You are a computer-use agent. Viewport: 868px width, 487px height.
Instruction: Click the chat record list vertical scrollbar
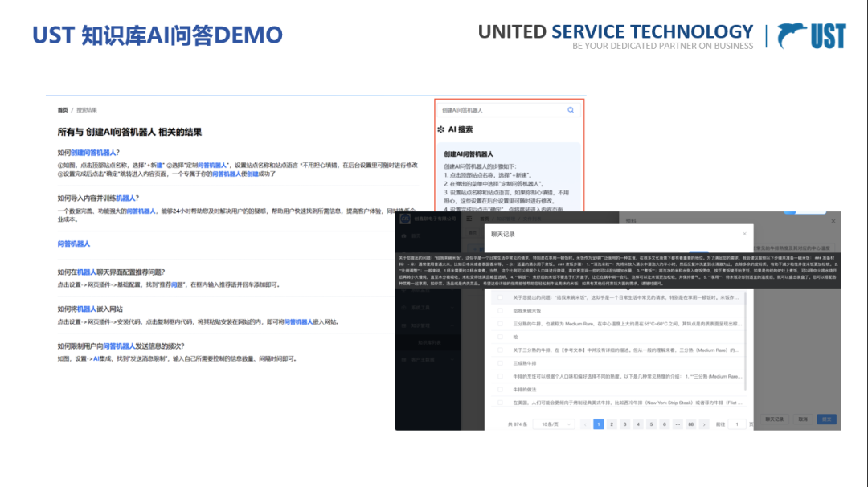[745, 341]
